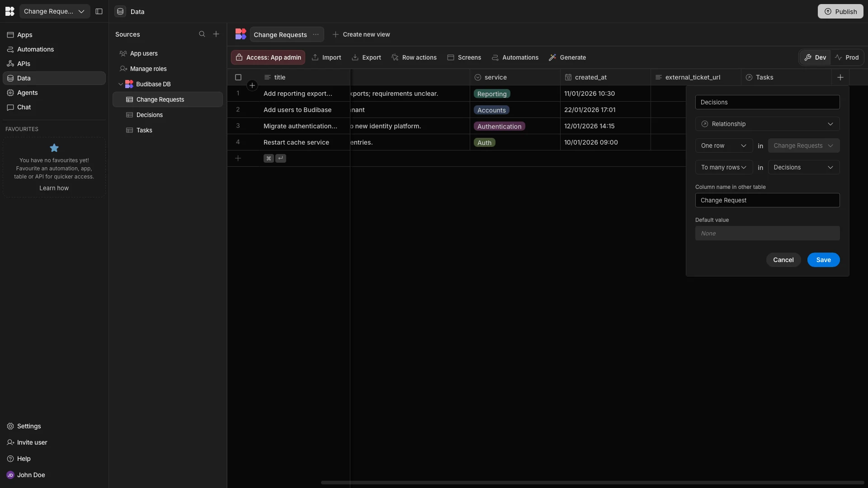Switch to Prod environment
868x488 pixels.
847,57
